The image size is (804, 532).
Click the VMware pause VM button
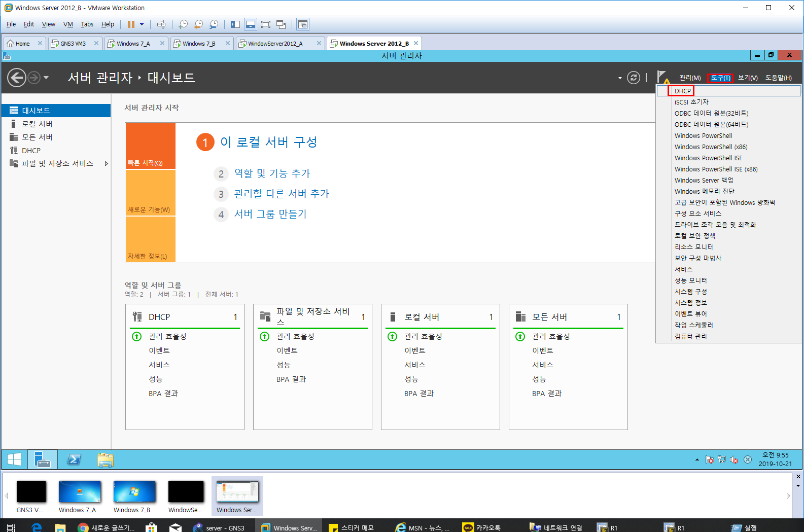click(x=131, y=24)
